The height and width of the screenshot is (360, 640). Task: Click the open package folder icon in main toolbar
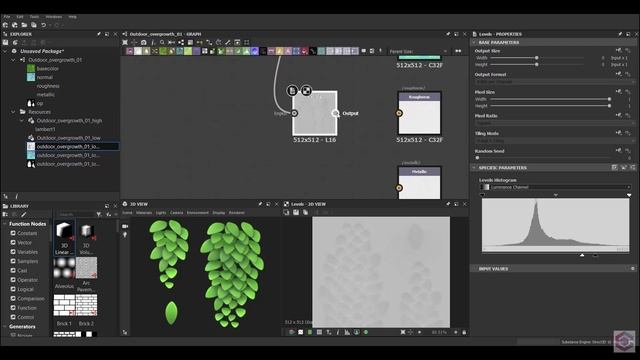(24, 25)
